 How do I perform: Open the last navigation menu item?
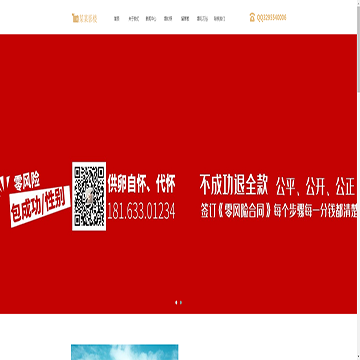click(219, 19)
